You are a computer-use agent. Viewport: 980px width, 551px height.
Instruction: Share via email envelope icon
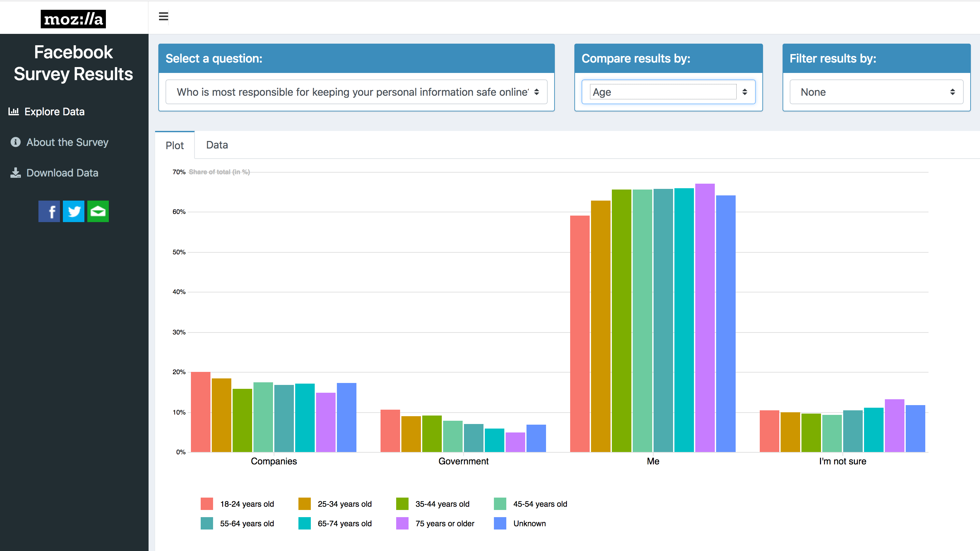[98, 211]
